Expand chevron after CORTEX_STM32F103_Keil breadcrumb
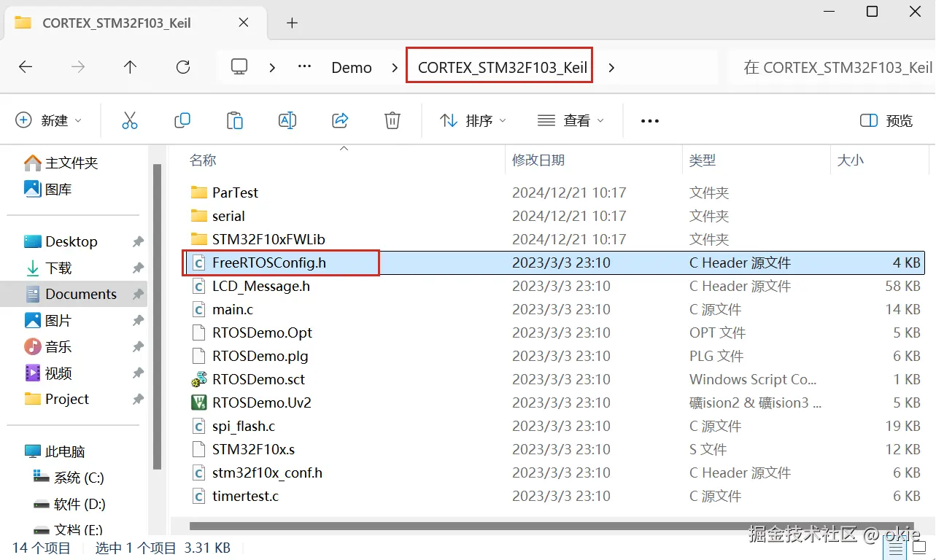936x560 pixels. click(x=611, y=67)
